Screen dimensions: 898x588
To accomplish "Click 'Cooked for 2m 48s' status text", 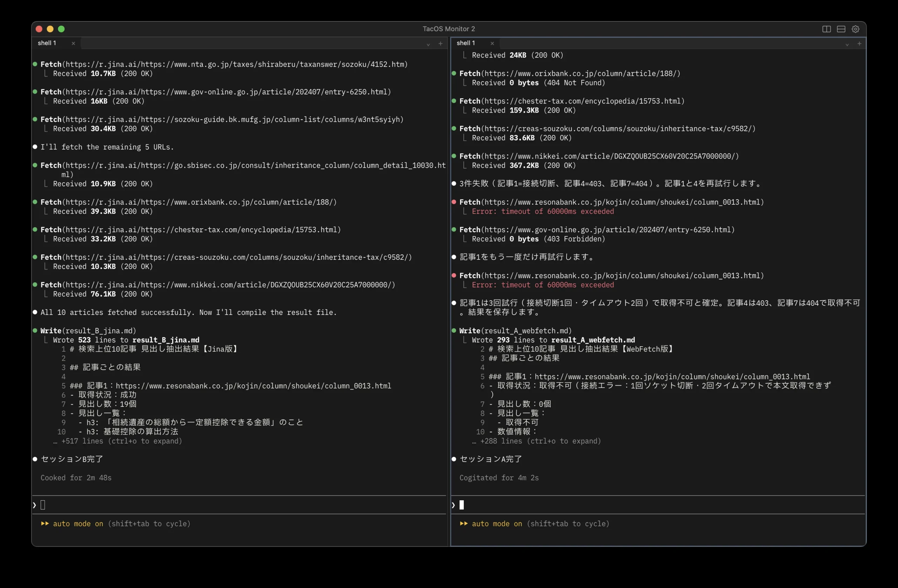I will pyautogui.click(x=76, y=478).
